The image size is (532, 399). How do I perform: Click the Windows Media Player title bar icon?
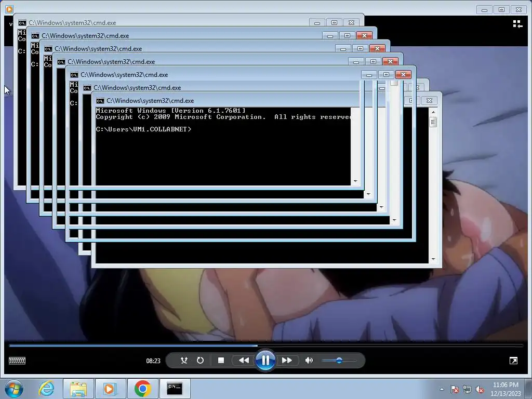(x=9, y=9)
